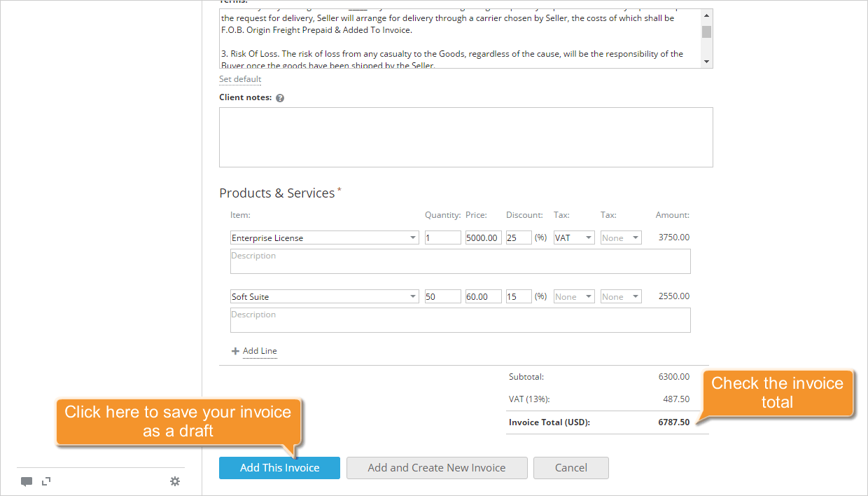Click the expand view icon near the chat bubble
Image resolution: width=868 pixels, height=496 pixels.
pyautogui.click(x=46, y=481)
